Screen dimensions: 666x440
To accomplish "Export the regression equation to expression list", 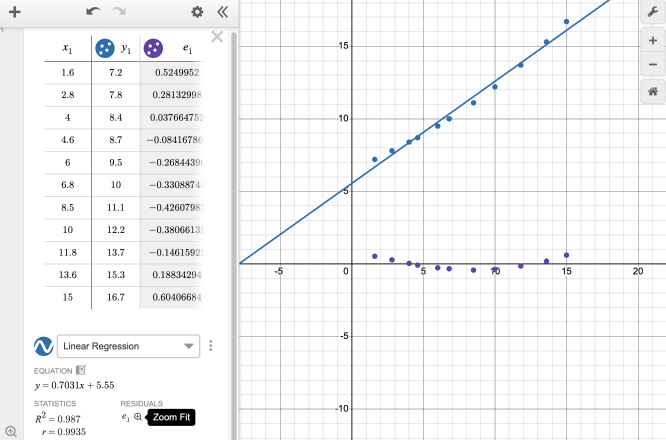I will 81,370.
